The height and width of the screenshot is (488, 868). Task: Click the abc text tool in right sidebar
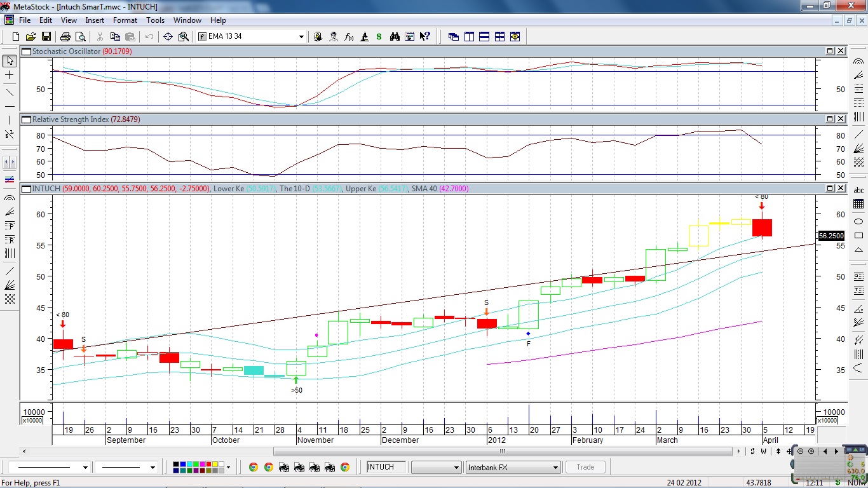(858, 190)
